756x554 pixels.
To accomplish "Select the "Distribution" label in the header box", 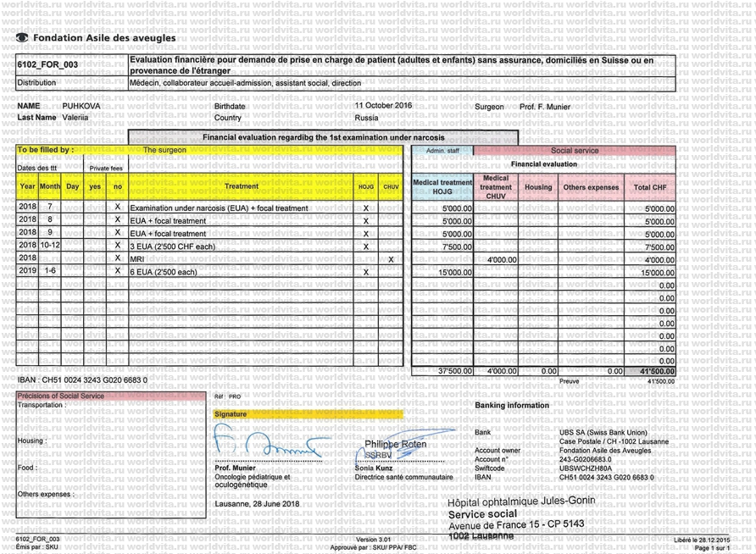I will click(36, 82).
